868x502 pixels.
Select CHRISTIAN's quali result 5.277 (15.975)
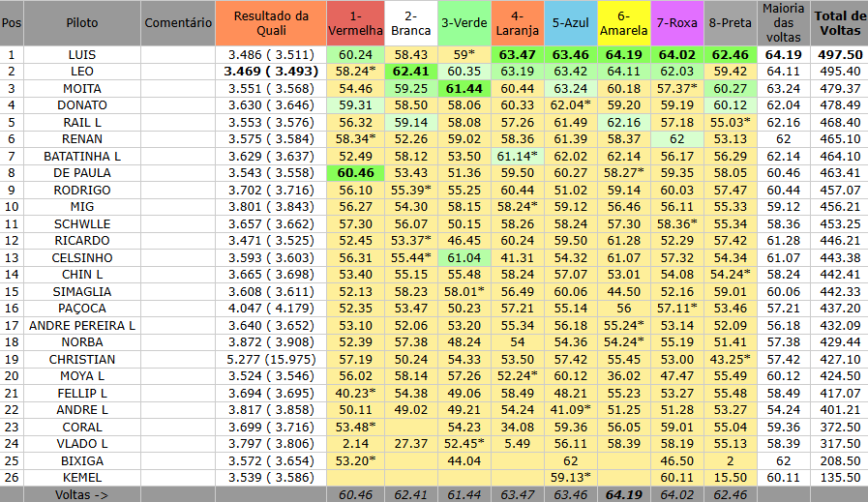coord(272,359)
